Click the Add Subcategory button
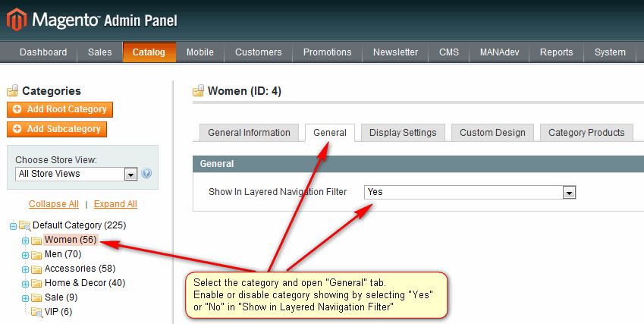644x324 pixels. 57,129
